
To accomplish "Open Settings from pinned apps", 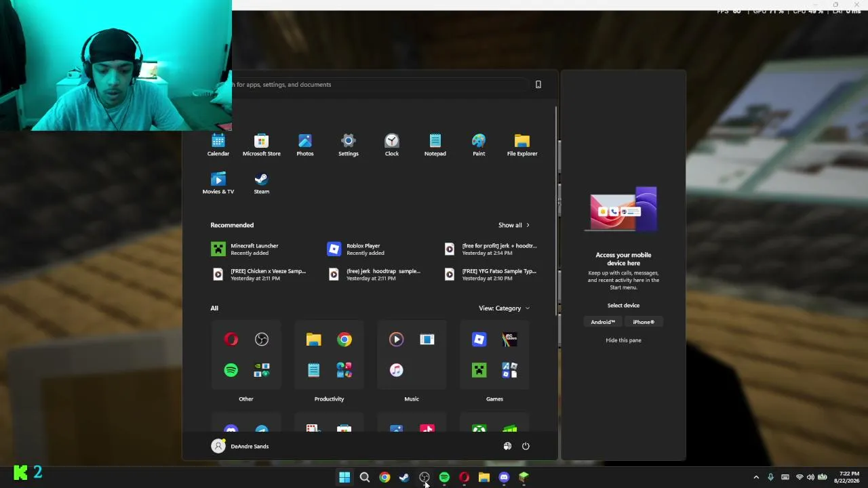I will 349,145.
